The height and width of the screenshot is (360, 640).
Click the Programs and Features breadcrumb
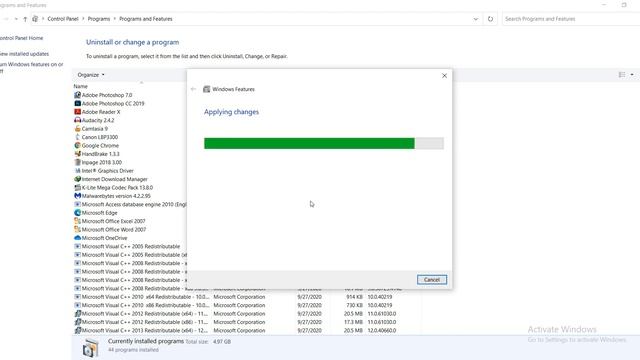tap(146, 19)
